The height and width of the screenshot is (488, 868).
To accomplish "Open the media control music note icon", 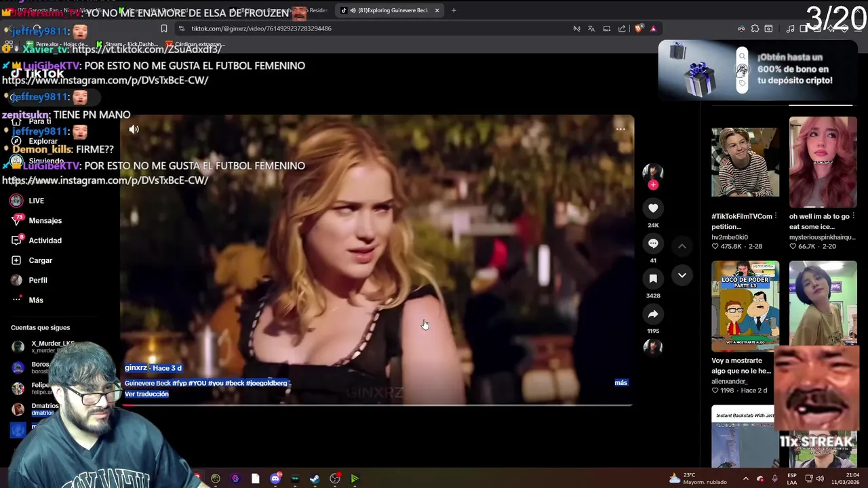I will click(x=790, y=28).
